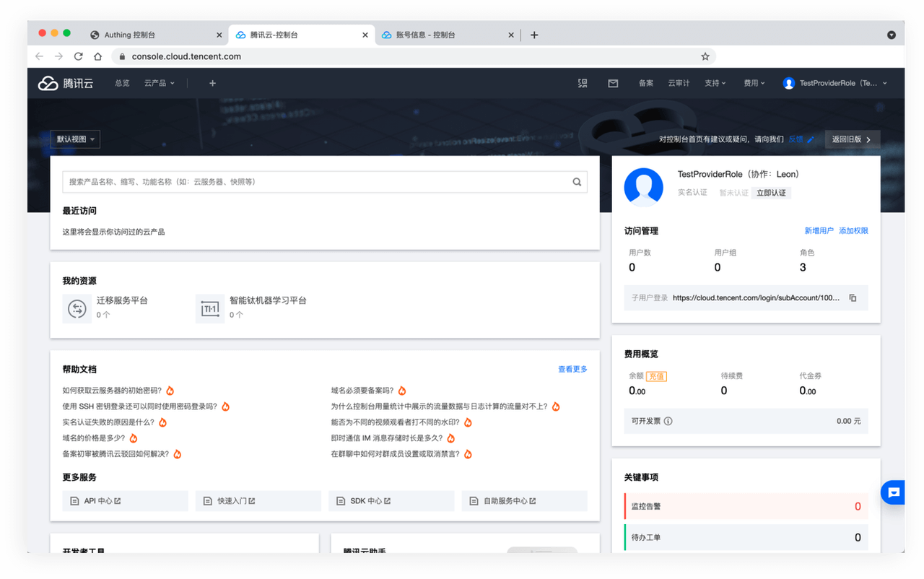This screenshot has width=924, height=579.
Task: Click the API 中心 document icon
Action: (74, 500)
